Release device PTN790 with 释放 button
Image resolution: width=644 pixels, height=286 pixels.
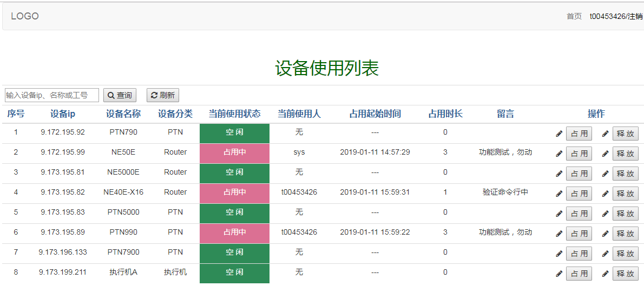[x=626, y=134]
